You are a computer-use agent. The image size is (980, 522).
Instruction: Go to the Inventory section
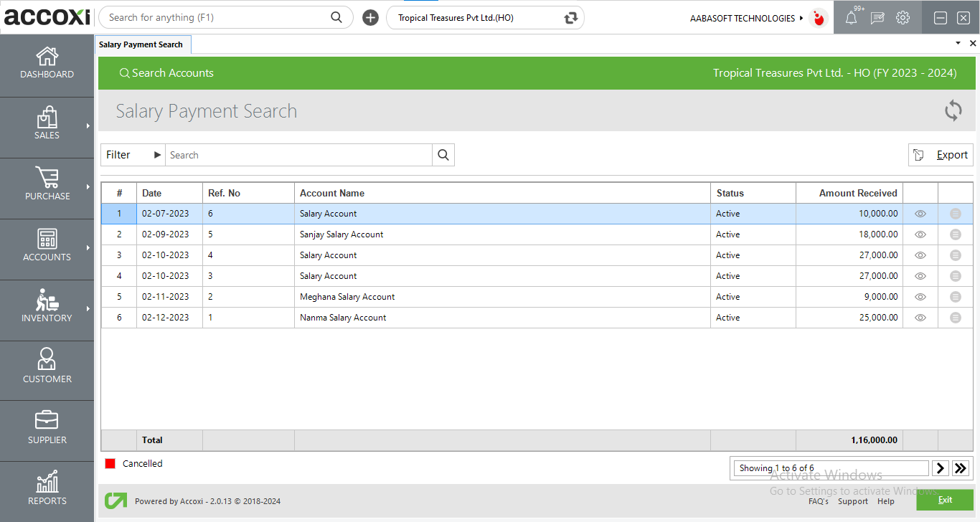tap(47, 308)
